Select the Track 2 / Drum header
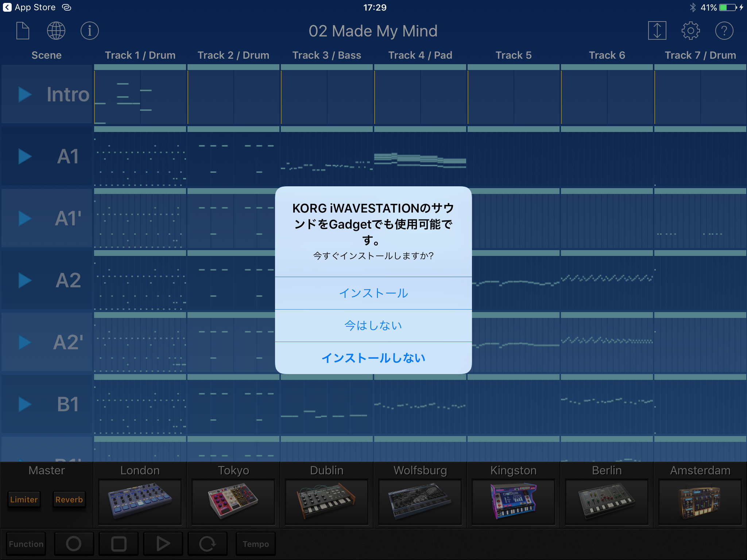 [x=233, y=55]
